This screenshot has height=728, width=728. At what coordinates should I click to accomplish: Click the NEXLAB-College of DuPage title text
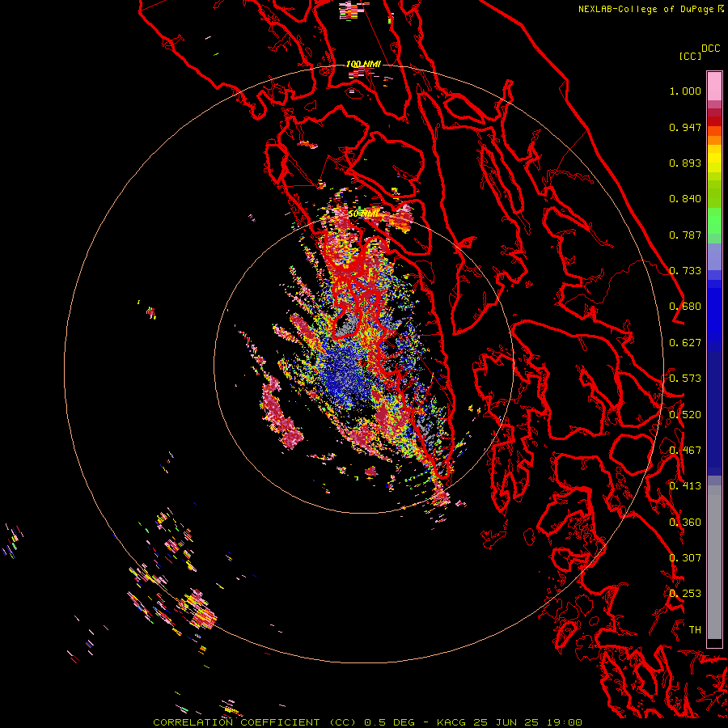tap(651, 9)
